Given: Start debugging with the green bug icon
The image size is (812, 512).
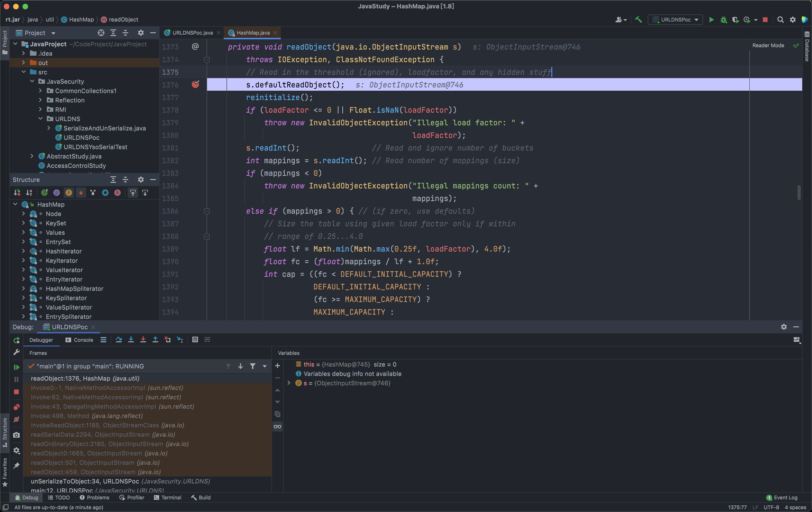Looking at the screenshot, I should coord(723,20).
